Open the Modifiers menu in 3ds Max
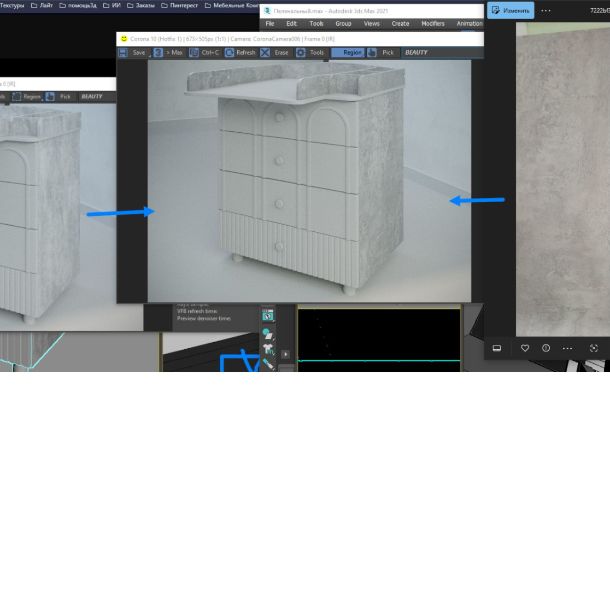This screenshot has height=610, width=610. [432, 23]
